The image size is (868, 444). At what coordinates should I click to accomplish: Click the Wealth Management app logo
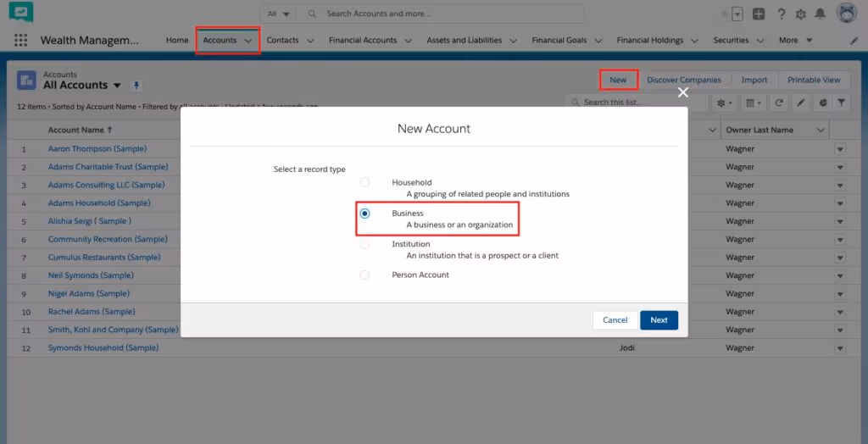tap(20, 12)
